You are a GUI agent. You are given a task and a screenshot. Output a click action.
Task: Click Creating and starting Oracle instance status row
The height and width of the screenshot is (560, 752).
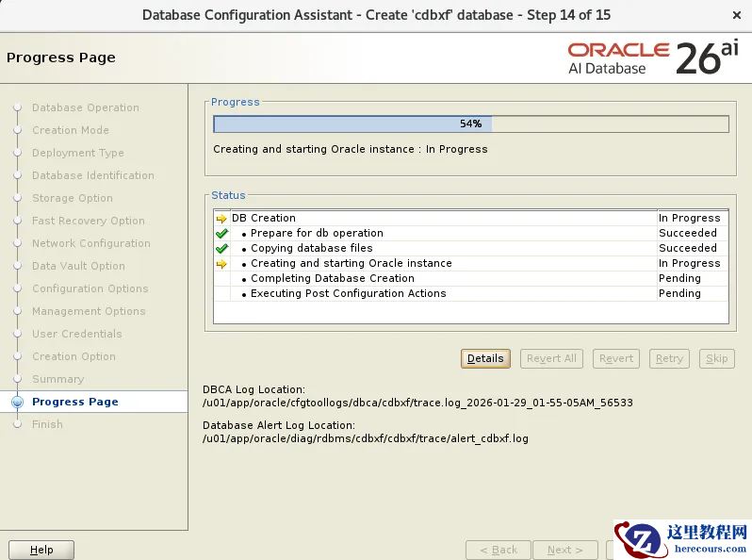tap(471, 263)
